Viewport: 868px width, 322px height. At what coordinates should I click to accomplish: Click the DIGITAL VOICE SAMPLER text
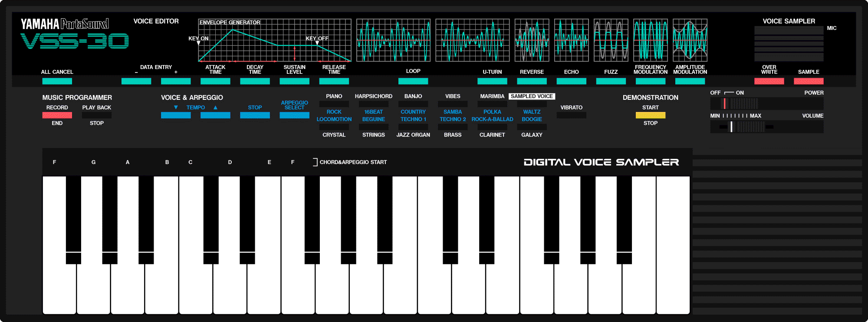pos(601,162)
